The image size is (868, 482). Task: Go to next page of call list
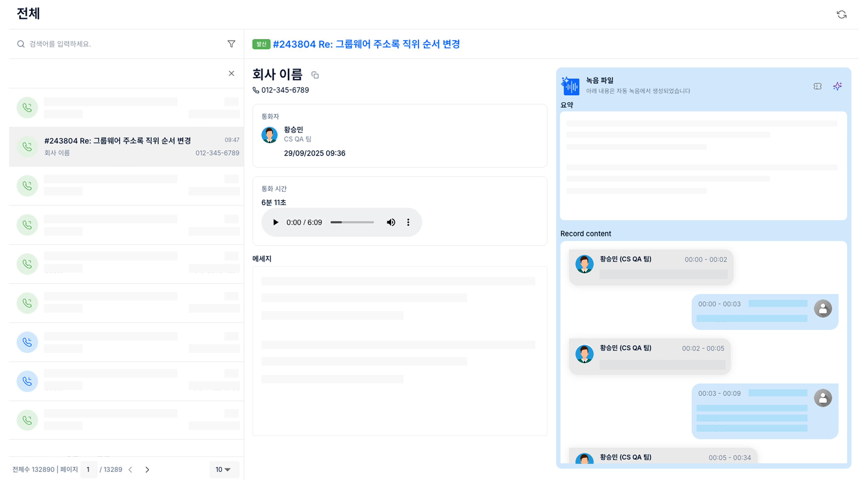coord(147,469)
